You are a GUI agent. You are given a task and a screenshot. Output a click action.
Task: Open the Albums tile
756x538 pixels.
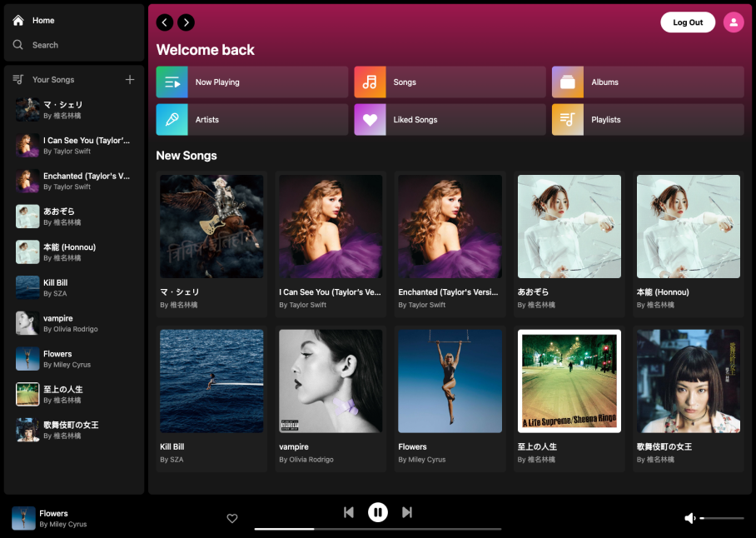coord(648,82)
